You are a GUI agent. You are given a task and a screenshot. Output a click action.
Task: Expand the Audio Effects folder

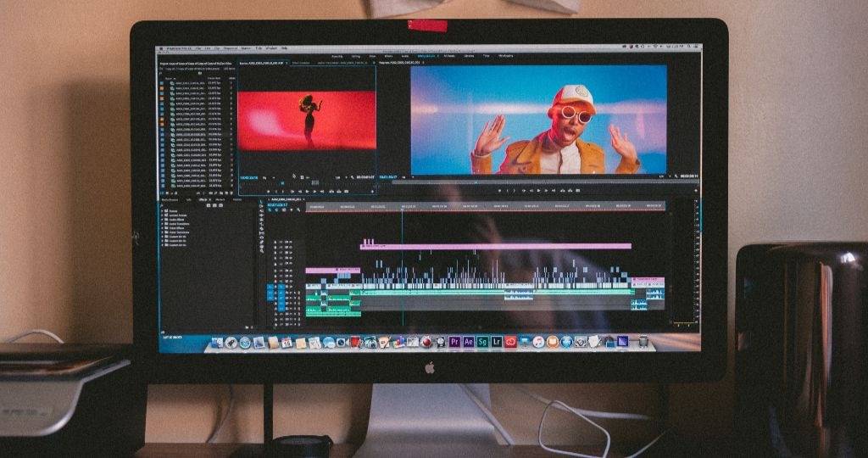162,220
